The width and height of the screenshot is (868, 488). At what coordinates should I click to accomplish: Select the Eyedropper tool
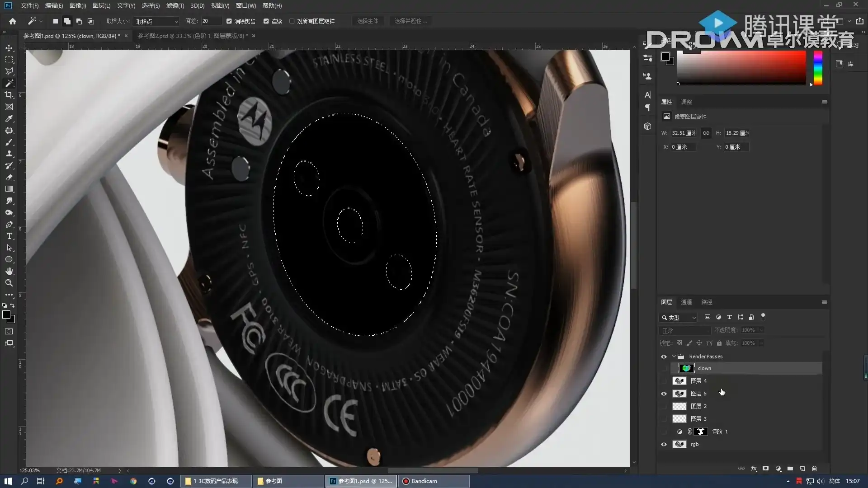point(9,118)
